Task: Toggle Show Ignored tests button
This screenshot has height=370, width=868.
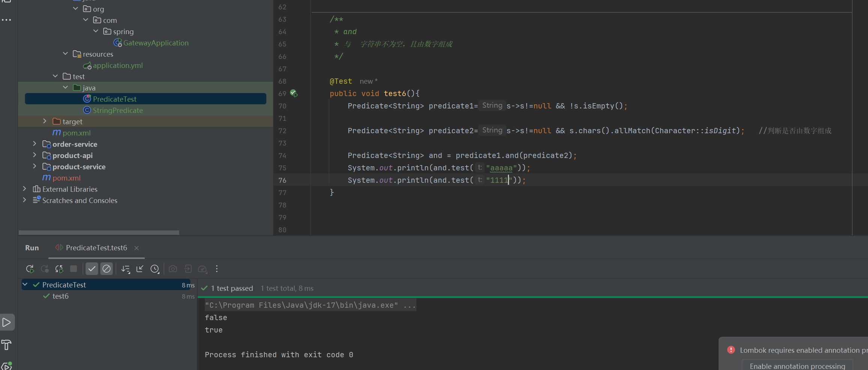Action: pyautogui.click(x=107, y=269)
